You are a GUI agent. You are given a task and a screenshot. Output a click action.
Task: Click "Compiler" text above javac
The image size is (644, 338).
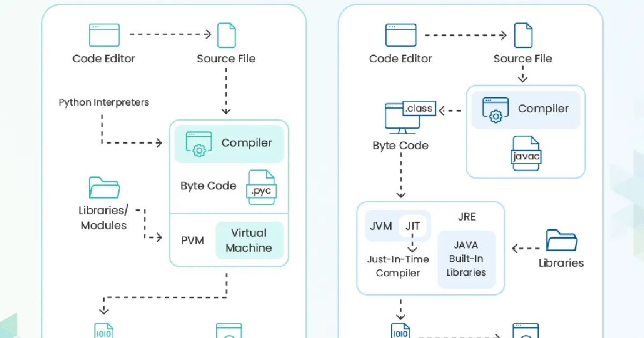[543, 108]
